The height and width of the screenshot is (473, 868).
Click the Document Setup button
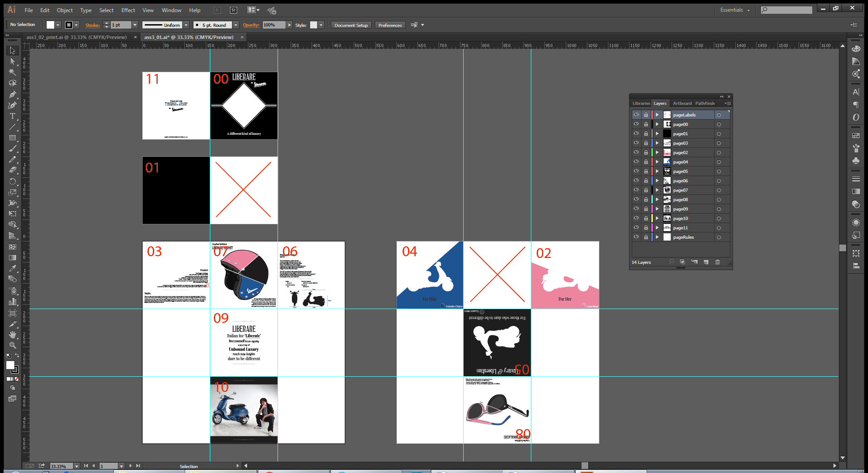(x=351, y=25)
